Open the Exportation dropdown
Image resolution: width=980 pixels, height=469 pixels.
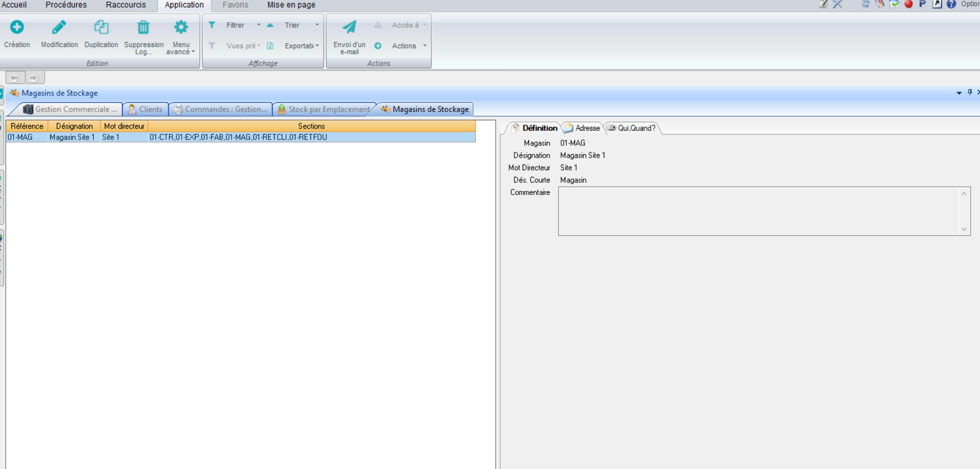[317, 46]
